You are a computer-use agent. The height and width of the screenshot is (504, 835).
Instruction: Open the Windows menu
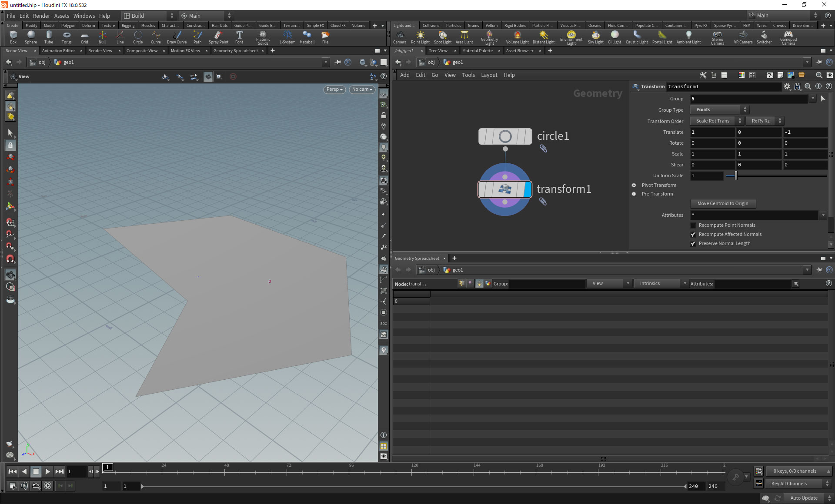[84, 16]
